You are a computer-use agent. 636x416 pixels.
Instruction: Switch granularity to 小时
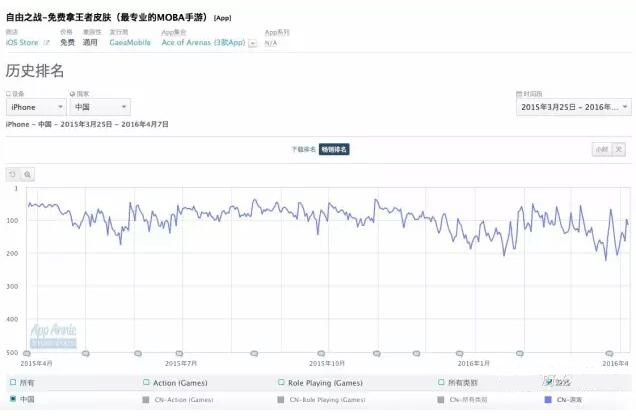pyautogui.click(x=602, y=150)
